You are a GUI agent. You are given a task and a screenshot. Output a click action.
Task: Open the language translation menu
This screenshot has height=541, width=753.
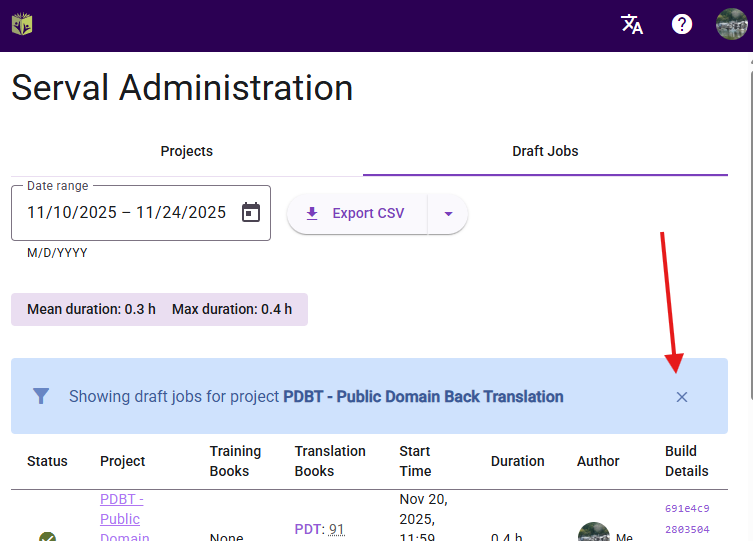coord(632,24)
